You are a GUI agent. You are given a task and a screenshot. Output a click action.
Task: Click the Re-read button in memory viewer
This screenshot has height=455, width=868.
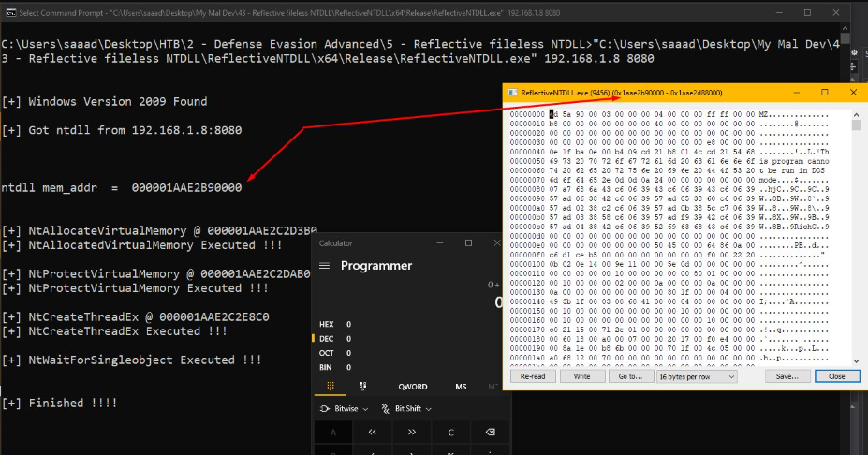533,376
